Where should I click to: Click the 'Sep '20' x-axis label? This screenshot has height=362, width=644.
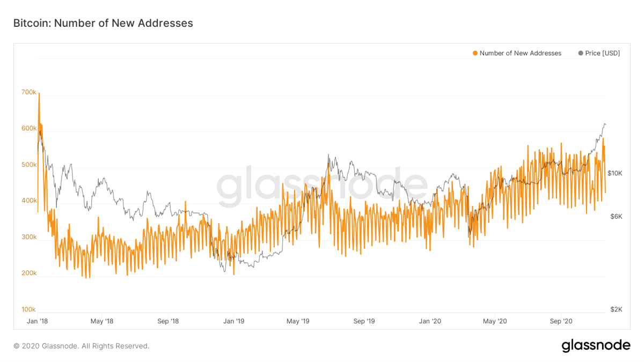pyautogui.click(x=560, y=321)
